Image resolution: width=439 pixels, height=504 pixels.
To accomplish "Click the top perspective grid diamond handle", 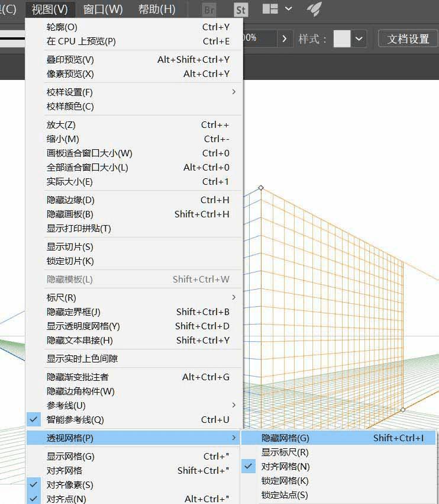I will pos(261,188).
